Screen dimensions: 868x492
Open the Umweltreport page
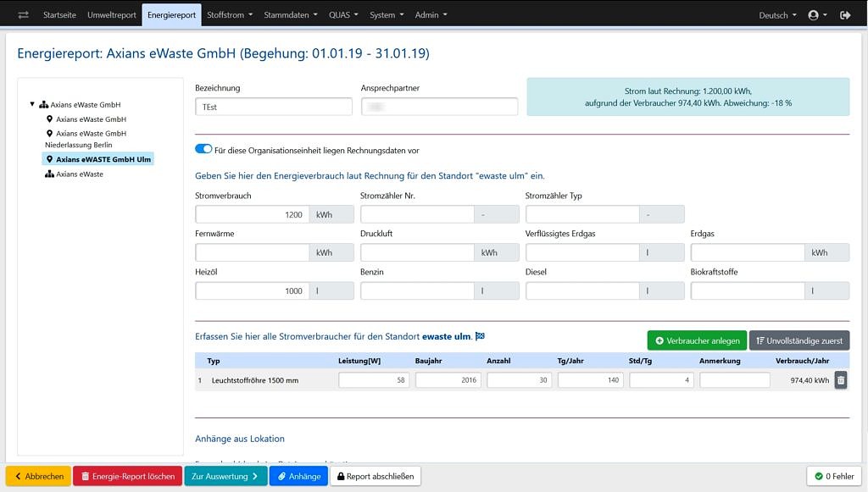[x=111, y=15]
